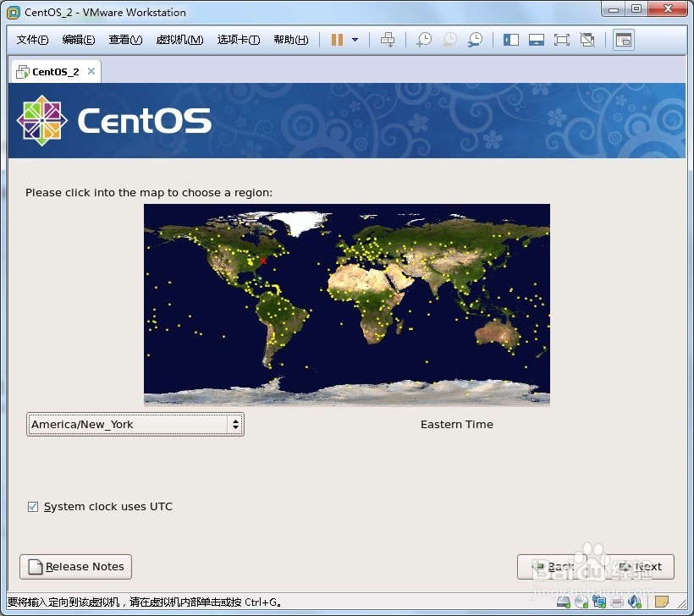Click the hard disk status icon
This screenshot has height=616, width=694.
click(564, 602)
